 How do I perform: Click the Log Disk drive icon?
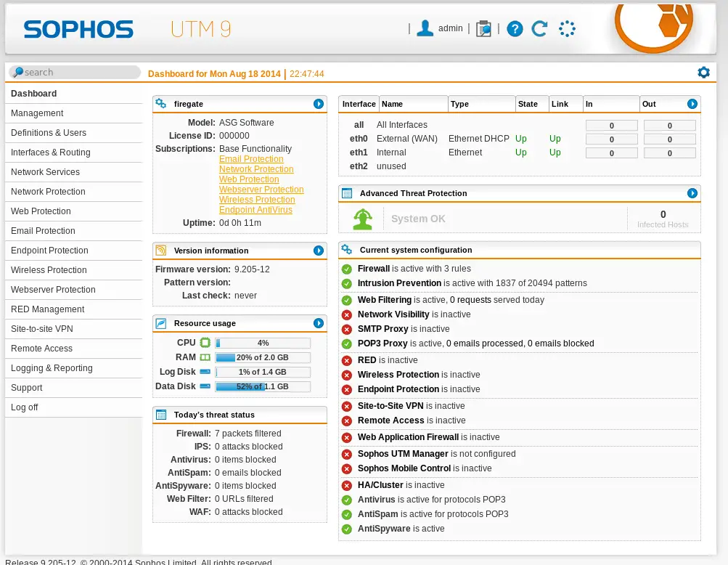point(205,372)
